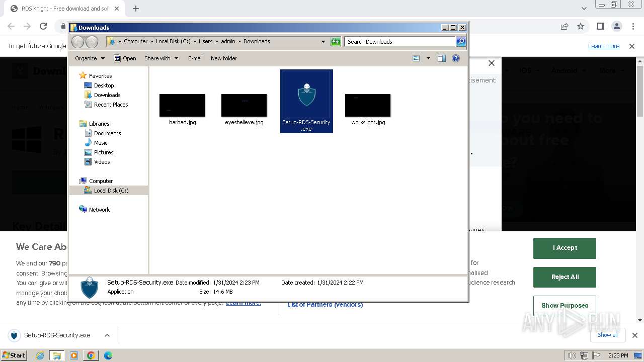Select the Setup-RDS-Security.exe file icon
Viewport: 644px width, 362px height.
(x=306, y=101)
